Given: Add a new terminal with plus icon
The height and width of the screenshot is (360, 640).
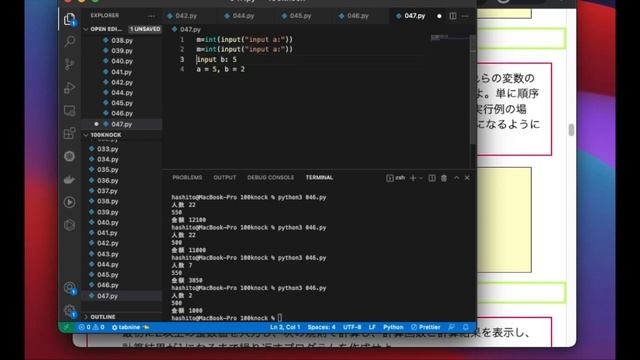Looking at the screenshot, I should click(x=413, y=178).
